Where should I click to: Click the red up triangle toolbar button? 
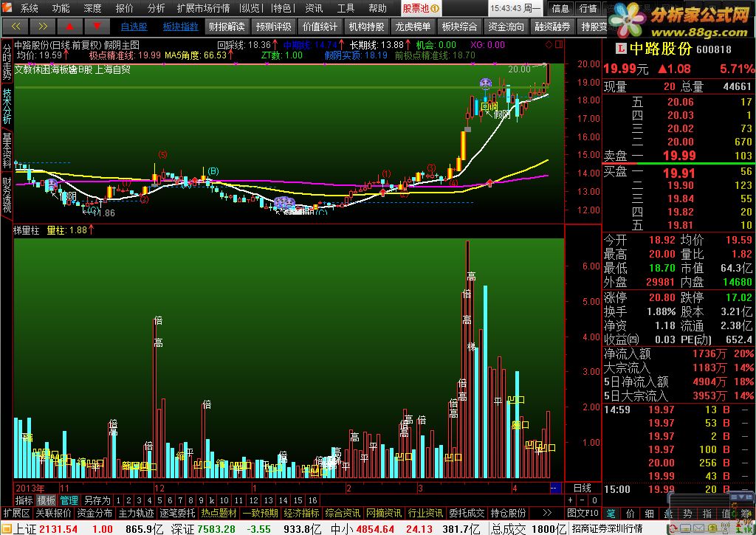[x=70, y=27]
